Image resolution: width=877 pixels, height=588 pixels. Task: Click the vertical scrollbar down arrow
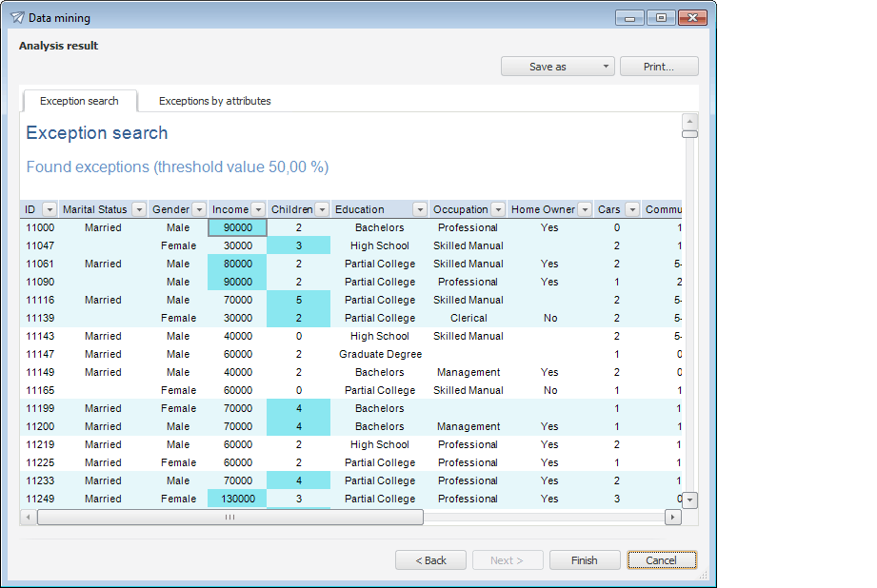[x=690, y=500]
